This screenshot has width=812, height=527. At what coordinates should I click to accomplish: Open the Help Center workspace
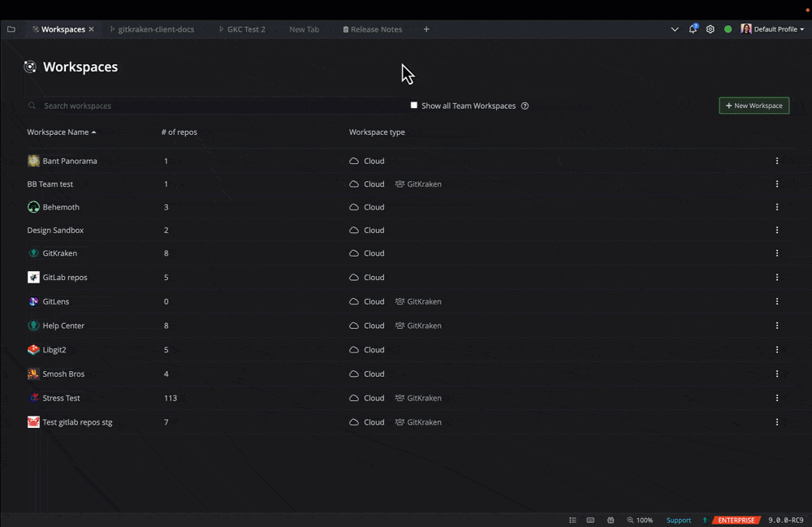click(63, 326)
